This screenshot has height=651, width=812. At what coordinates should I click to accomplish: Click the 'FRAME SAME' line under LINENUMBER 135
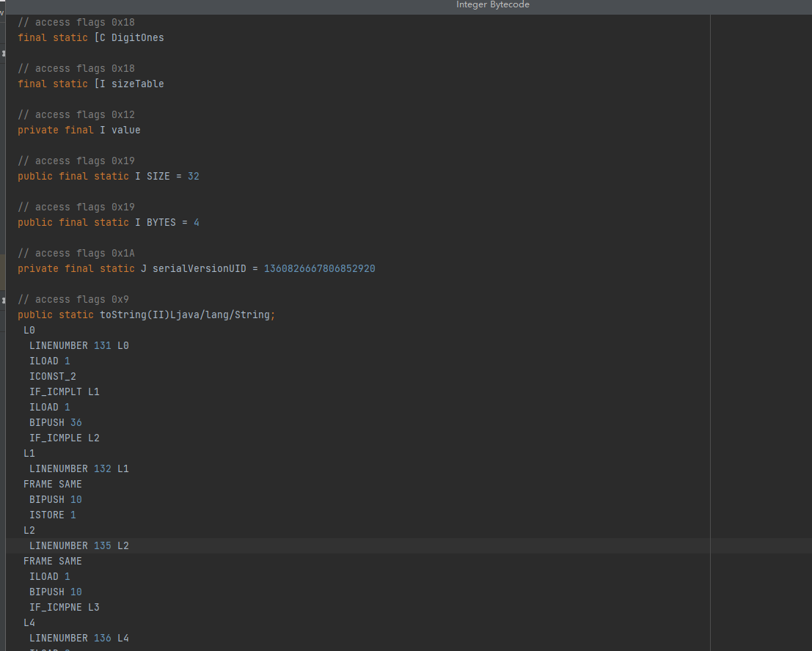pos(53,562)
